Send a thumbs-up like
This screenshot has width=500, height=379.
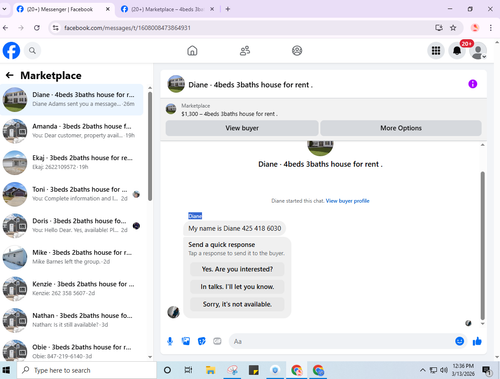click(477, 341)
